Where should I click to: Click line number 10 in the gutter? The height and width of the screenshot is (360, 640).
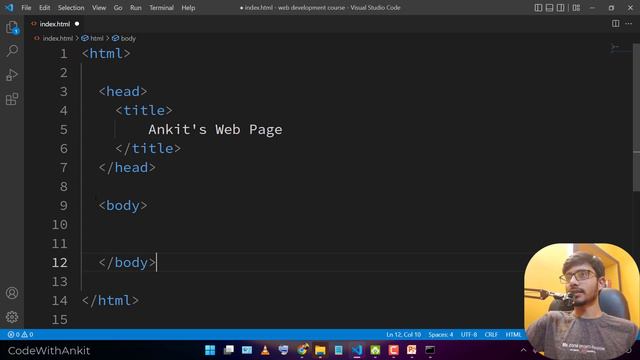pos(60,224)
